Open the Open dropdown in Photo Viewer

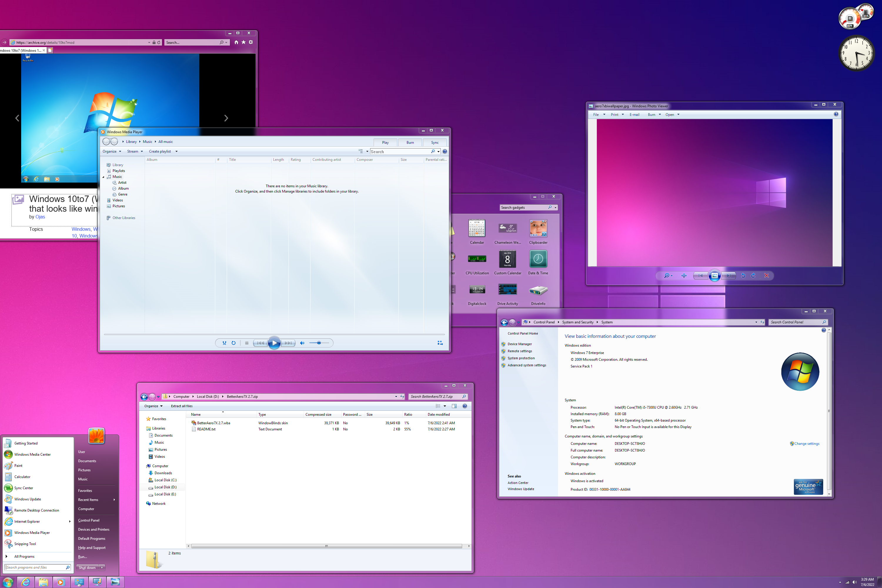click(x=672, y=115)
